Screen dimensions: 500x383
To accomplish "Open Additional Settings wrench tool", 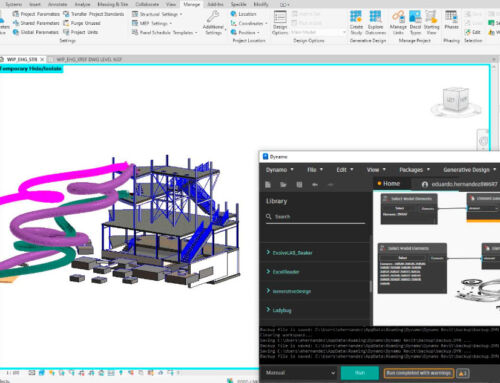I will (213, 23).
